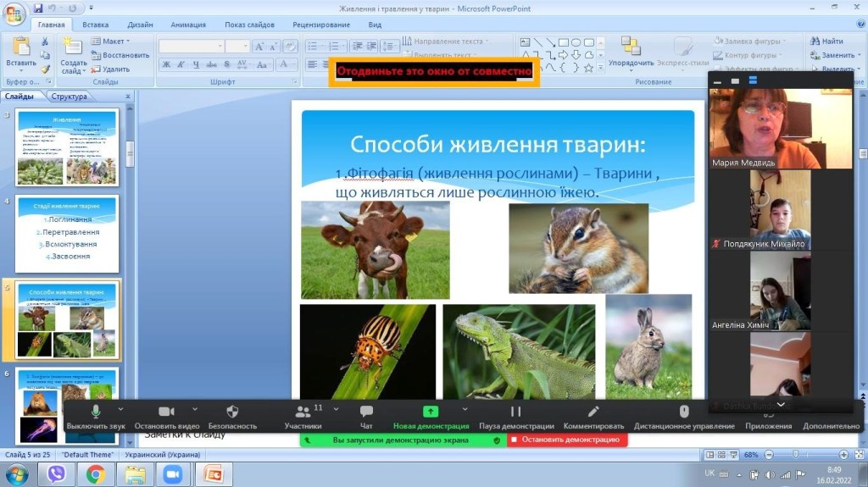Image resolution: width=868 pixels, height=487 pixels.
Task: Start Новая демонстрация screen share
Action: pyautogui.click(x=431, y=412)
